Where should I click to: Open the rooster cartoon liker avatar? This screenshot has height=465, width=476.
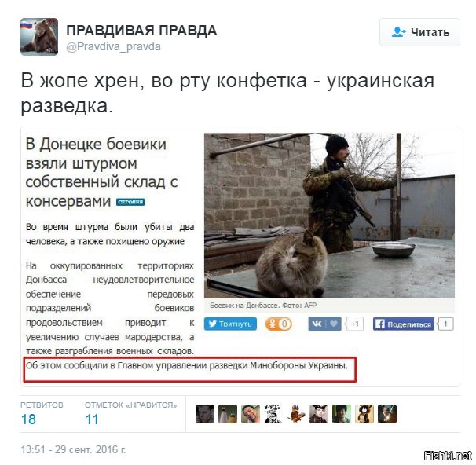296,414
